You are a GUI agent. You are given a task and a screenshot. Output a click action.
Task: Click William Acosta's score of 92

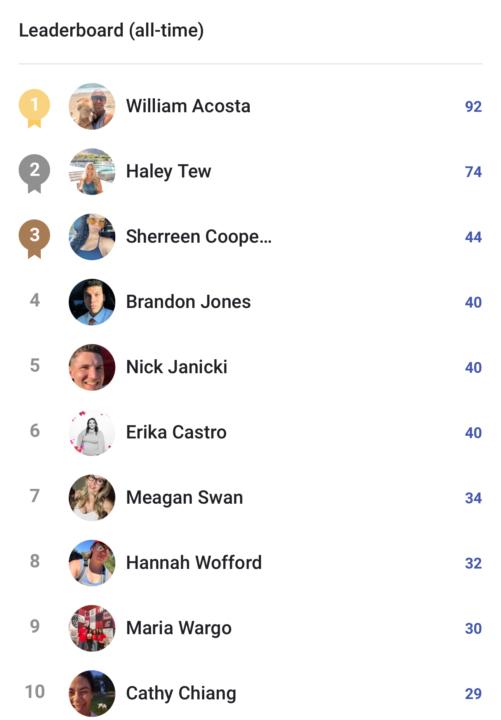[473, 107]
